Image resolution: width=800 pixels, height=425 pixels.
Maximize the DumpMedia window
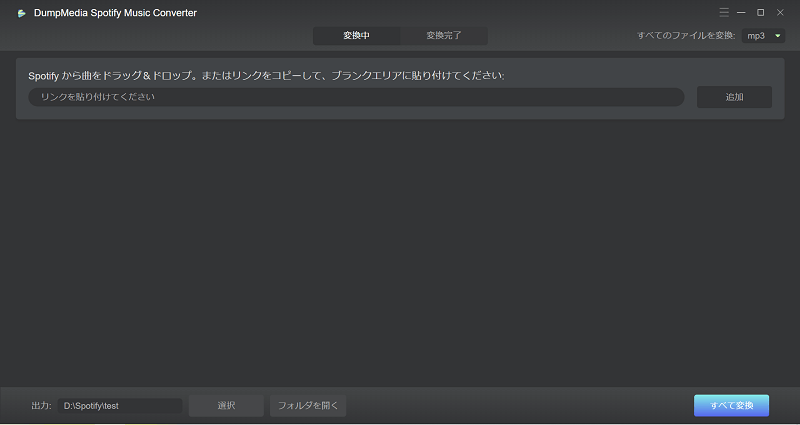pos(761,12)
